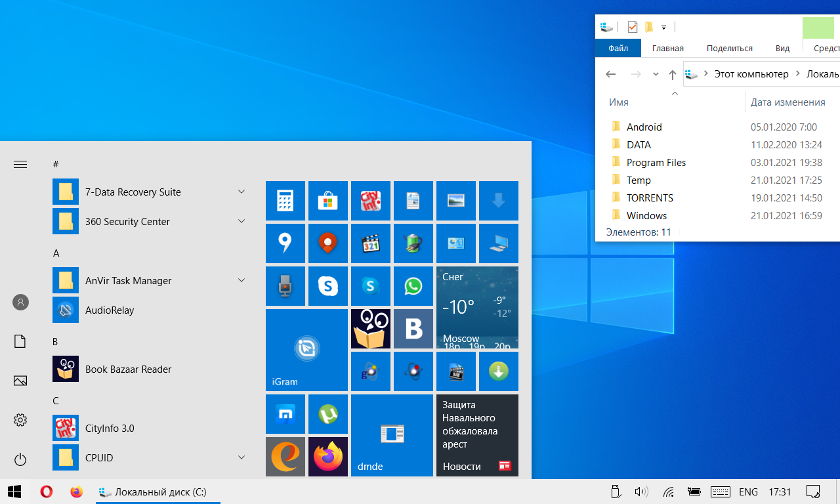Open the orange e browser tile
The image size is (840, 504).
[x=285, y=457]
